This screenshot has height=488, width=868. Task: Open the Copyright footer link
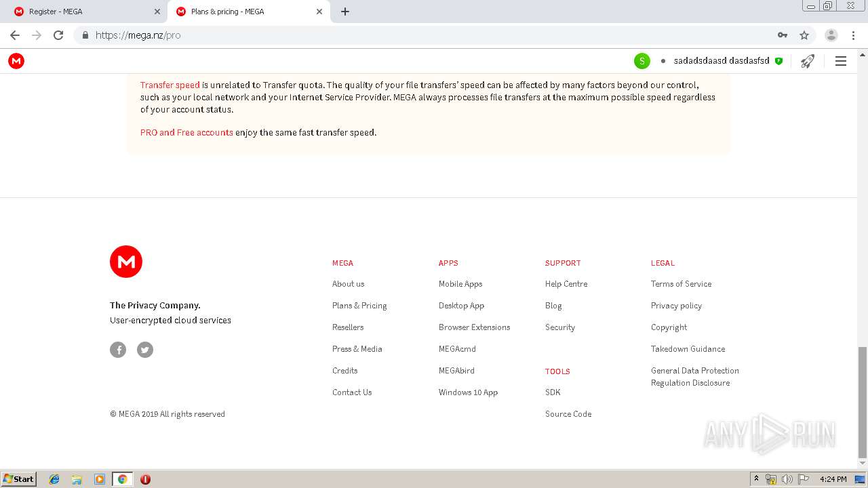(669, 327)
